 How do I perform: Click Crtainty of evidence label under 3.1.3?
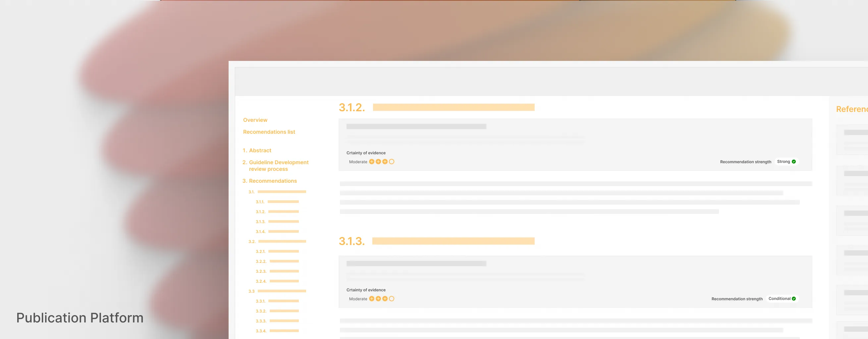pyautogui.click(x=366, y=290)
